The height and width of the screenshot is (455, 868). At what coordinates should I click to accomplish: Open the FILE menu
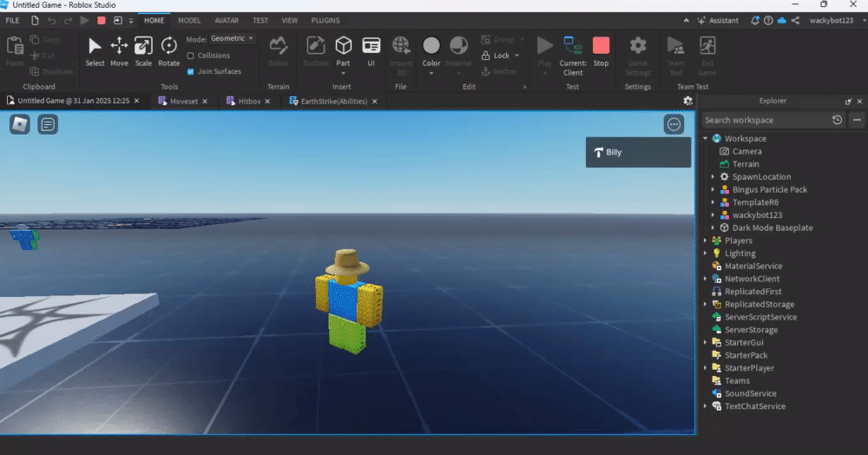(12, 21)
